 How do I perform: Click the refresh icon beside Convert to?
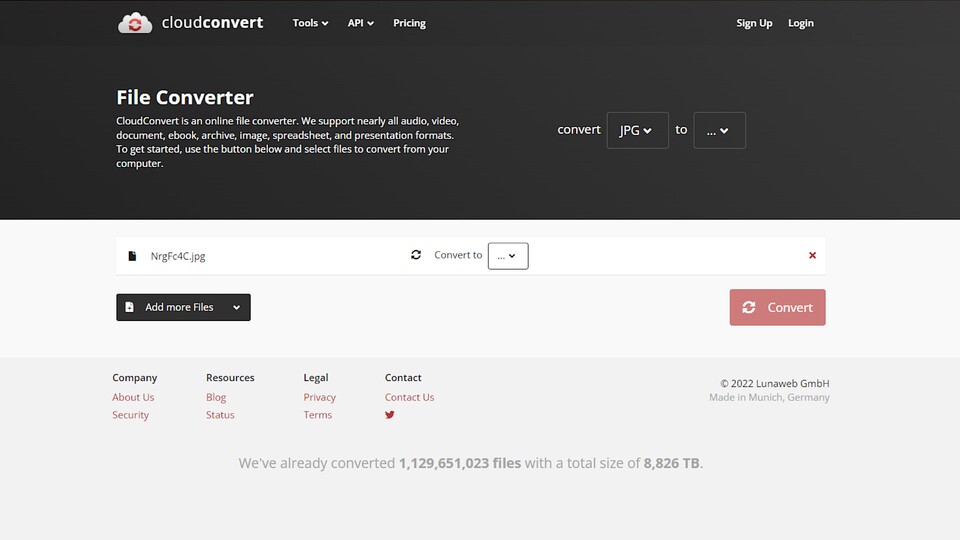coord(416,255)
